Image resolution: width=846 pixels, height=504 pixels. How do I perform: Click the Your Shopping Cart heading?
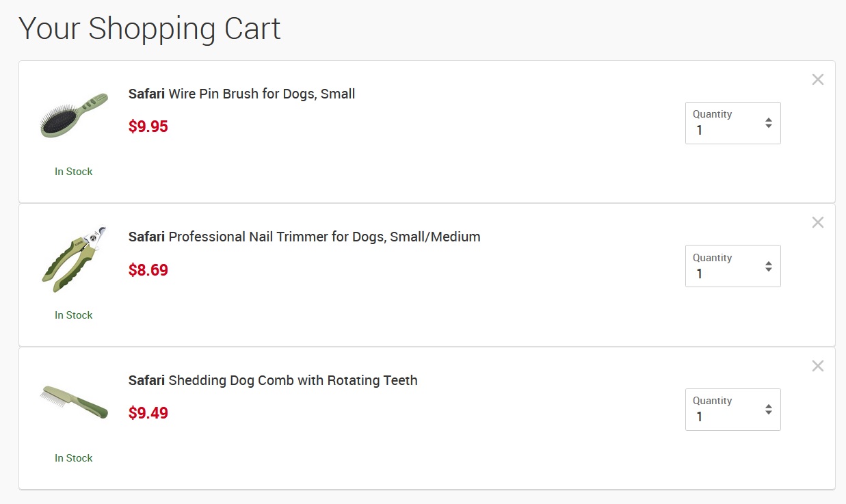(150, 29)
